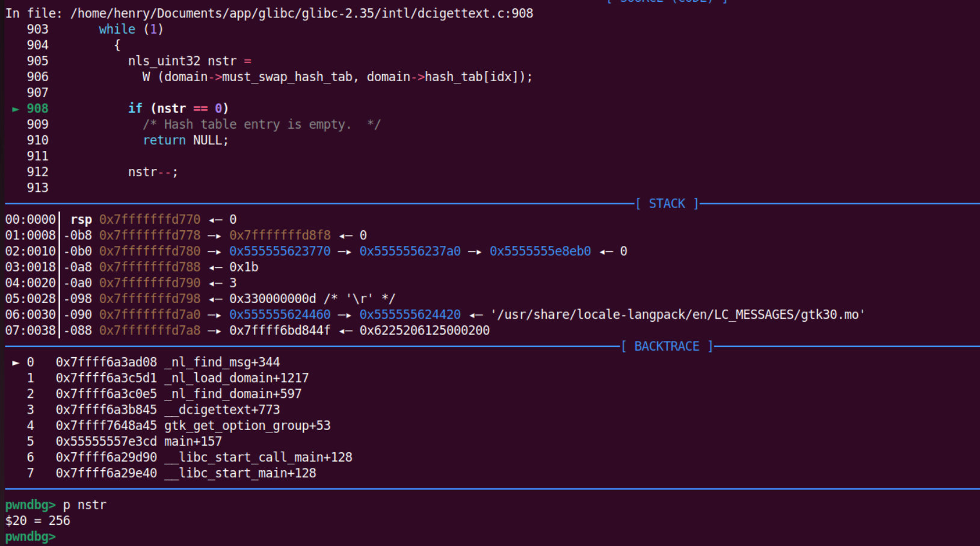The width and height of the screenshot is (980, 546).
Task: Click the 'return NULL;' statement on line 910
Action: point(185,140)
